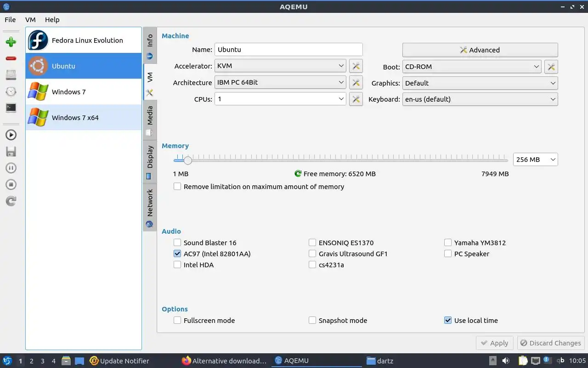
Task: Click the show desktop taskbar launcher icon
Action: (x=79, y=361)
